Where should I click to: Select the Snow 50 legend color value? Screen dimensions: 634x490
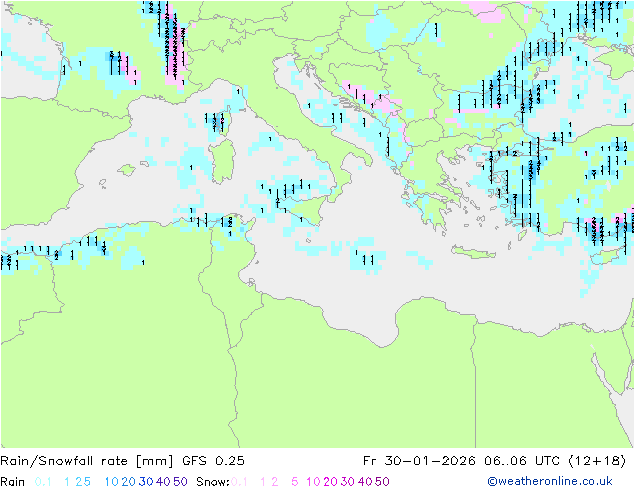click(382, 482)
